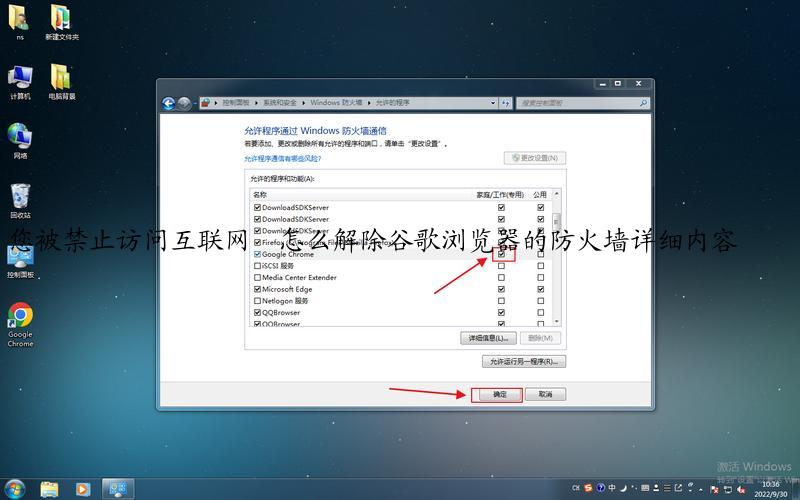Cancel with the 取消 button
This screenshot has width=800, height=500.
point(545,394)
